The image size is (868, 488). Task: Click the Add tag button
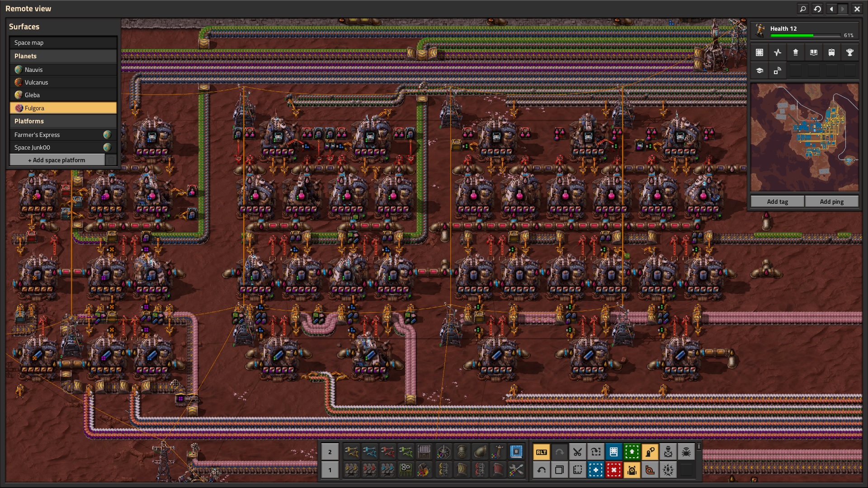(x=778, y=202)
